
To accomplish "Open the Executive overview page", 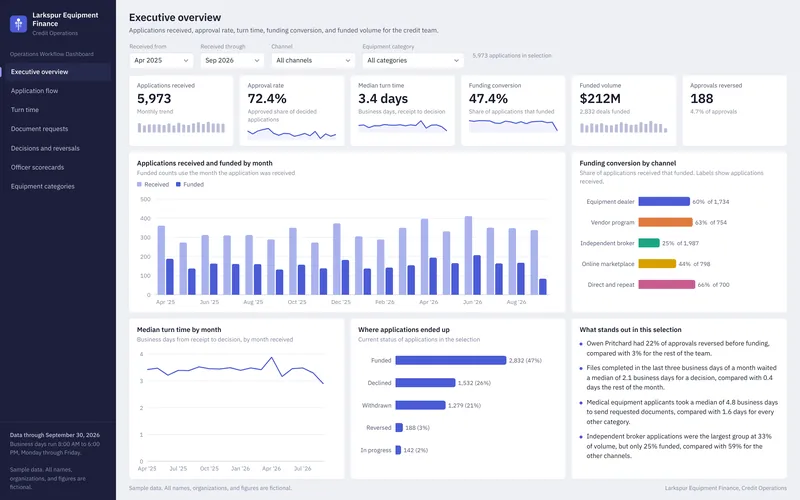I will pyautogui.click(x=58, y=72).
